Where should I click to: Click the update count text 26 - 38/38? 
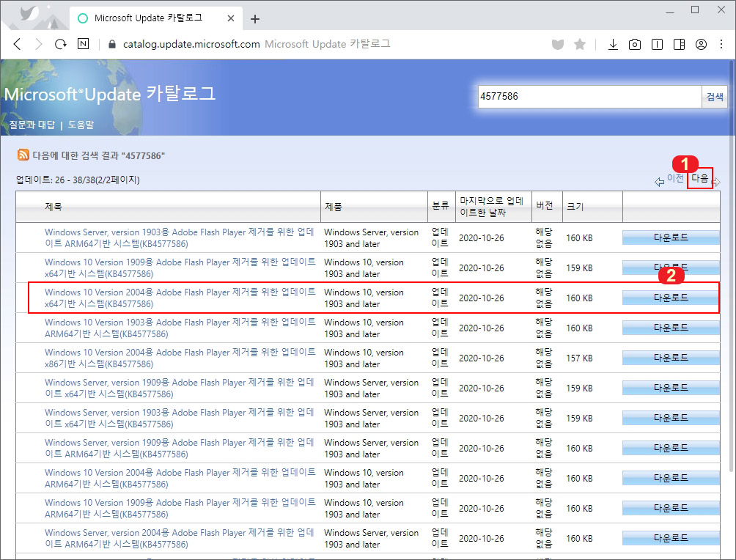[78, 180]
